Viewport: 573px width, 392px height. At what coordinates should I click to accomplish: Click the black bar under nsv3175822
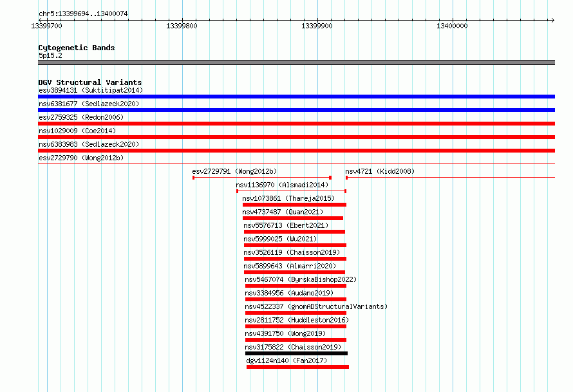pos(296,353)
